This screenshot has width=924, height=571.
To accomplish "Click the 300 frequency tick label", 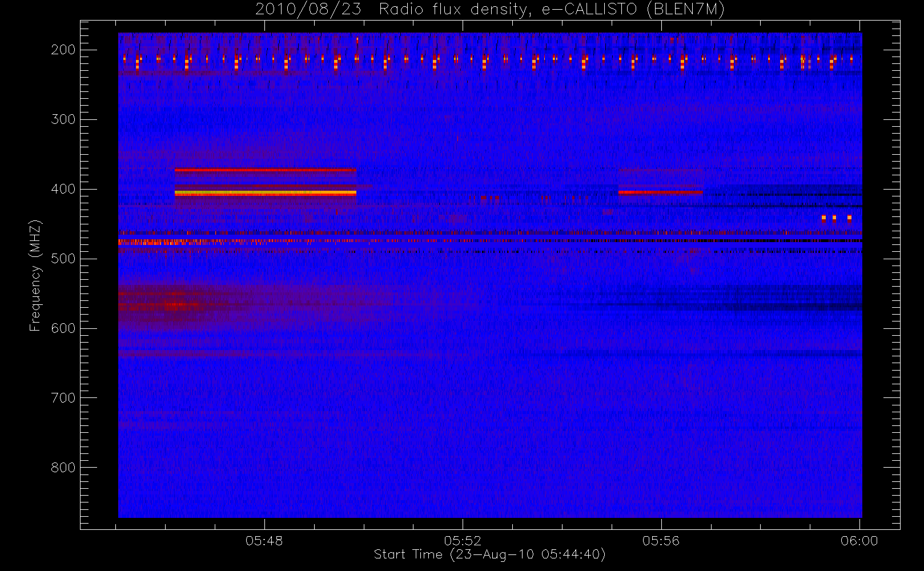I will click(x=63, y=119).
